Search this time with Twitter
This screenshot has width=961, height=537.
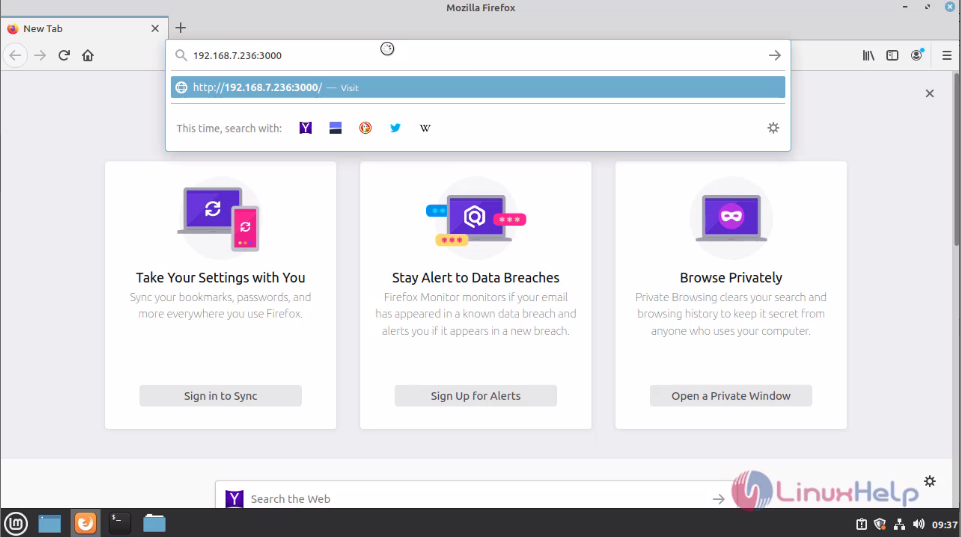(x=395, y=128)
